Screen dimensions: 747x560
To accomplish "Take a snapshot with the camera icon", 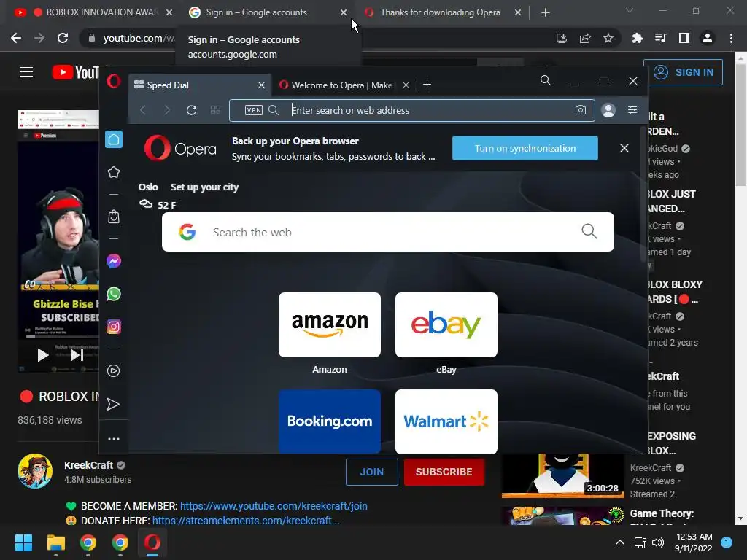I will coord(580,110).
